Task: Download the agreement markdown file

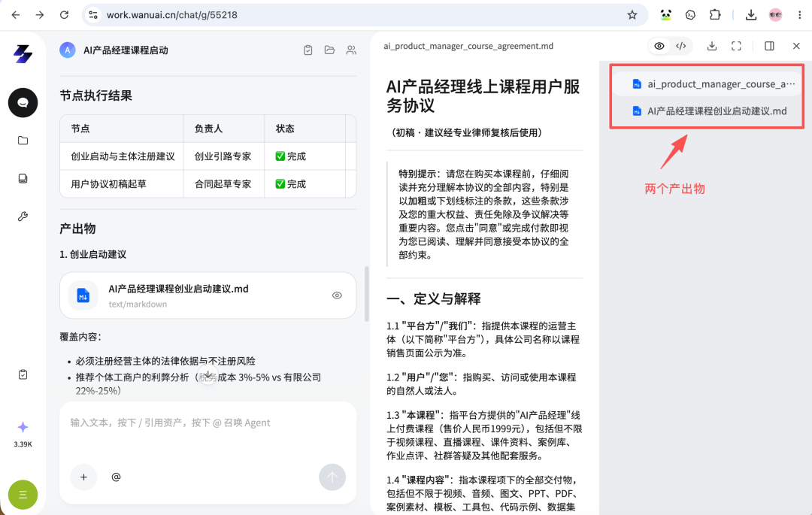Action: point(712,46)
